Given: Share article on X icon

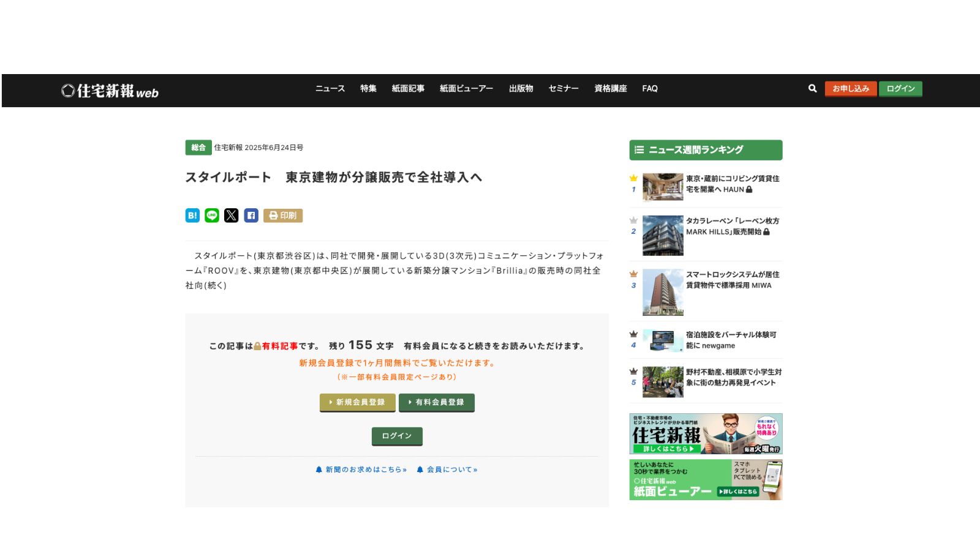Looking at the screenshot, I should pos(232,216).
